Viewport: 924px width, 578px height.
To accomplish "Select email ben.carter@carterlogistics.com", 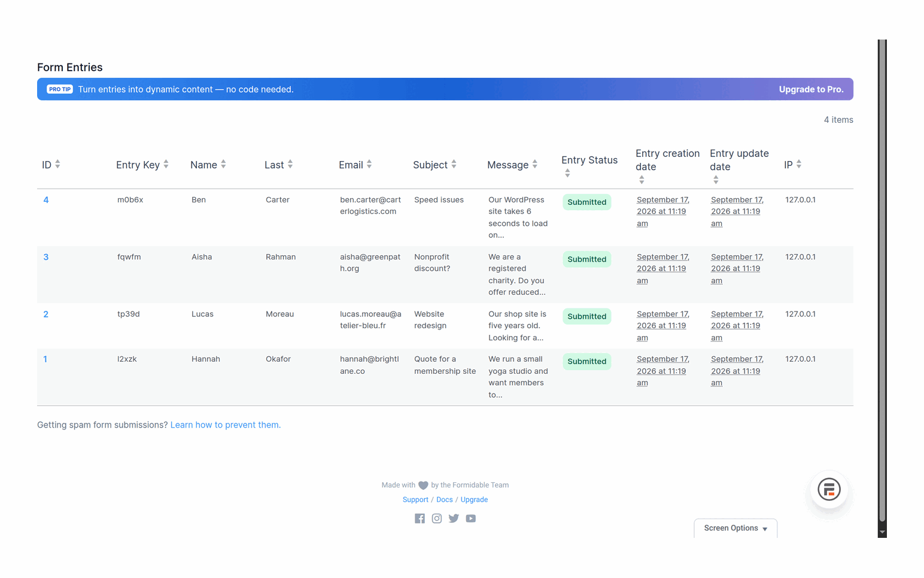I will (370, 205).
